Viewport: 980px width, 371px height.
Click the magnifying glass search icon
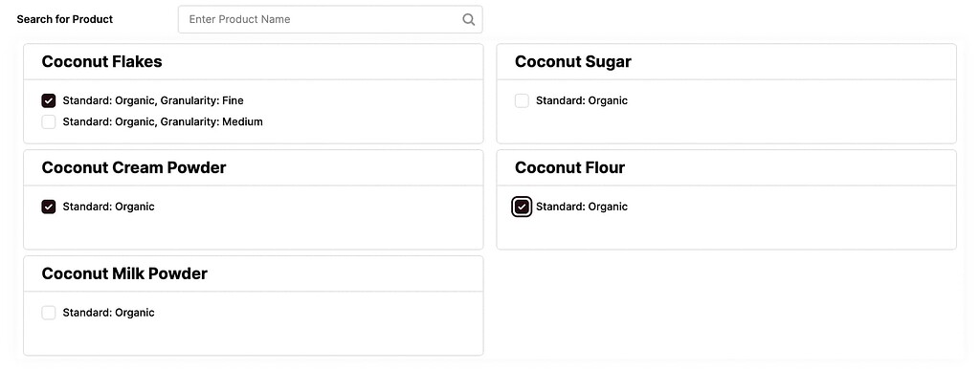tap(468, 19)
